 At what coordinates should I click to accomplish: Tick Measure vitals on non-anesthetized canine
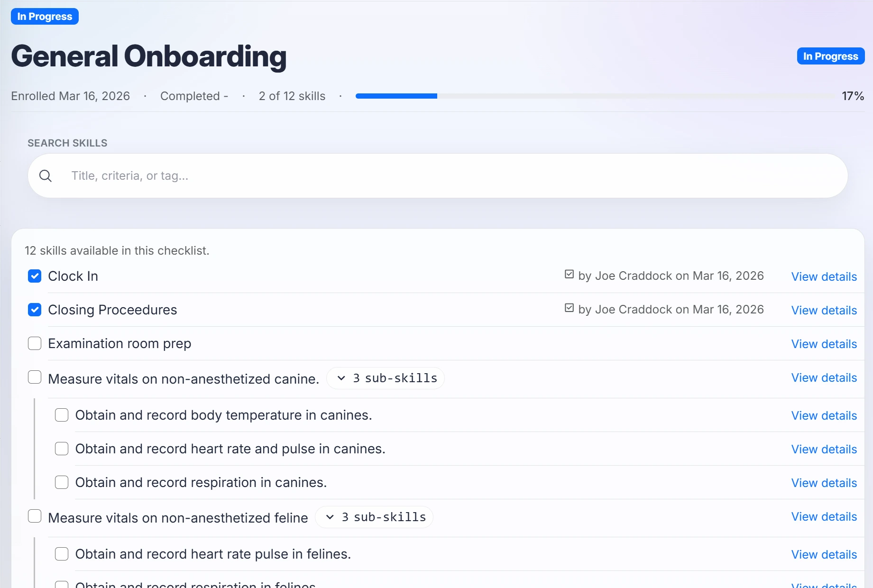point(35,377)
